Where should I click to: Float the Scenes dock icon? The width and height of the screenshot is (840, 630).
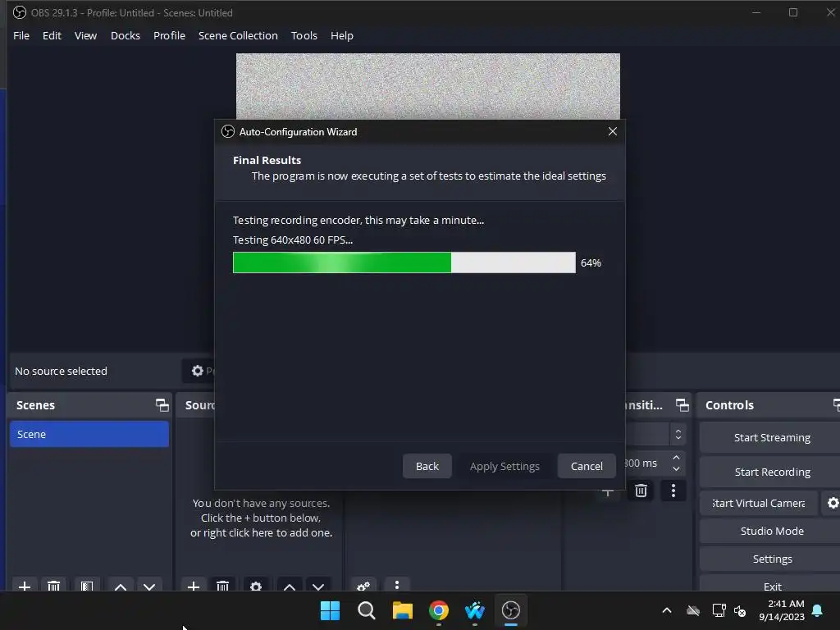[x=162, y=405]
